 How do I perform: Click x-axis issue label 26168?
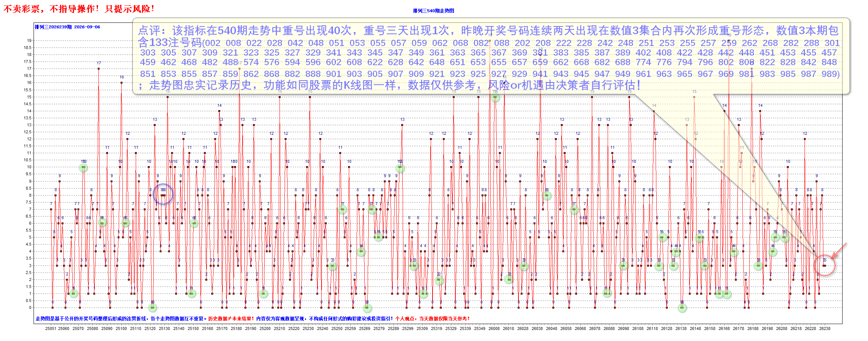point(724,328)
